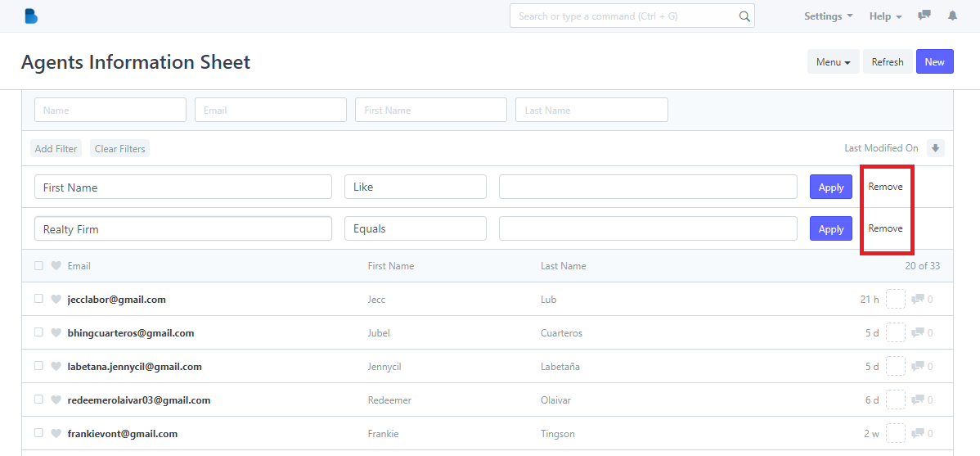Click the New button

pos(934,62)
